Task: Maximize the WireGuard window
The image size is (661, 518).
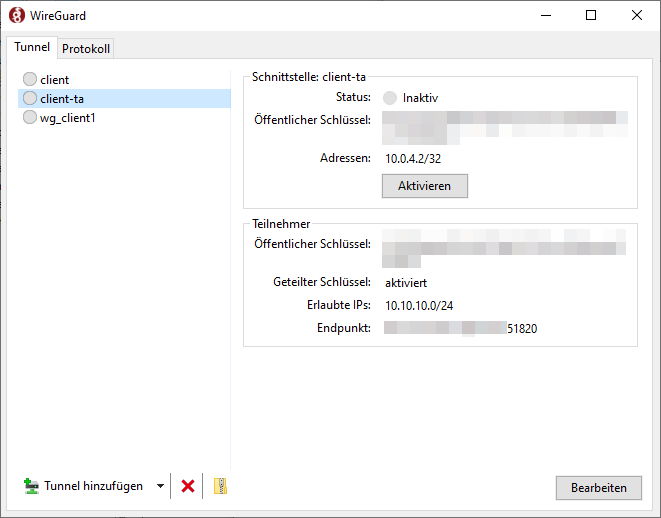Action: tap(590, 16)
